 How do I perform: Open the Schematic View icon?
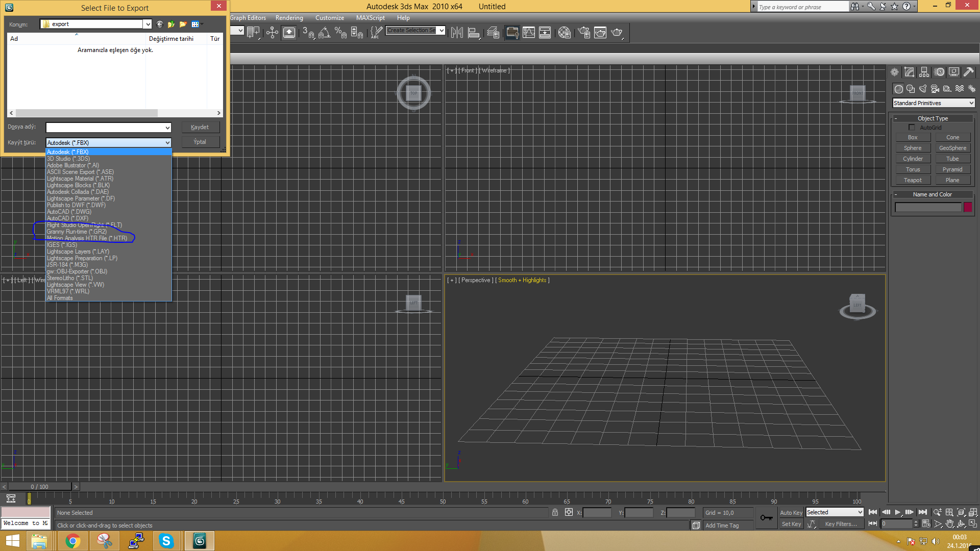[x=545, y=33]
